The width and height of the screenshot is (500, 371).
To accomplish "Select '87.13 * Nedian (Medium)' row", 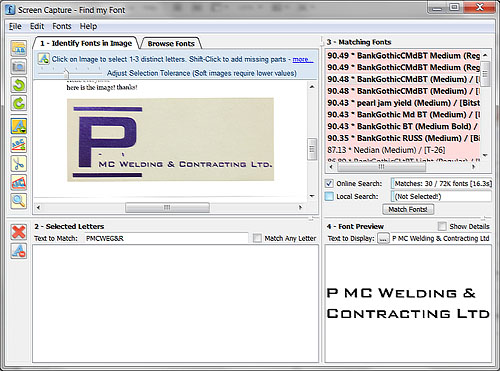I will [x=403, y=150].
